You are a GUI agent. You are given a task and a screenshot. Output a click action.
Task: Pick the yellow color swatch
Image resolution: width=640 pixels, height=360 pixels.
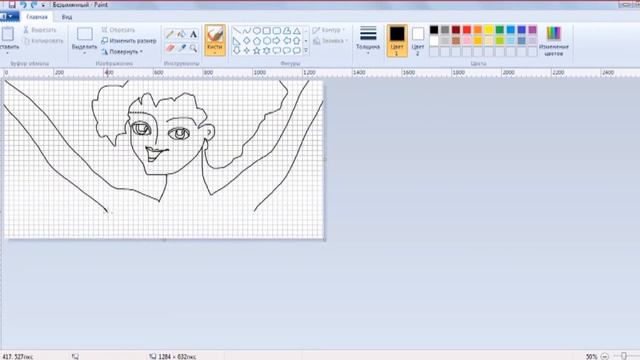click(489, 30)
